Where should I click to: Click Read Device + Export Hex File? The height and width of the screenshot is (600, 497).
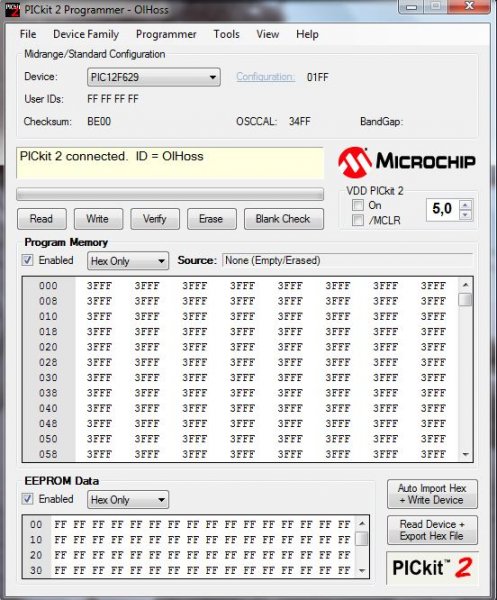(x=432, y=530)
